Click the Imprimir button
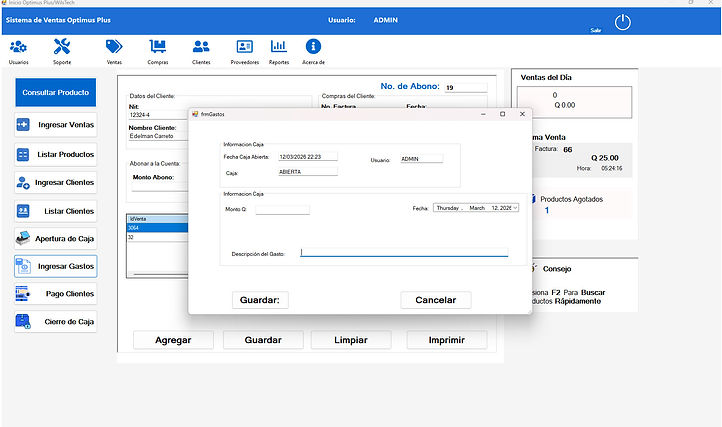 [x=447, y=340]
